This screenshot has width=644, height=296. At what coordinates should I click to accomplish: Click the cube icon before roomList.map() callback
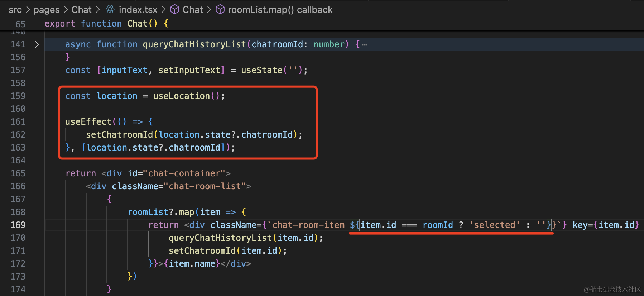click(x=220, y=10)
